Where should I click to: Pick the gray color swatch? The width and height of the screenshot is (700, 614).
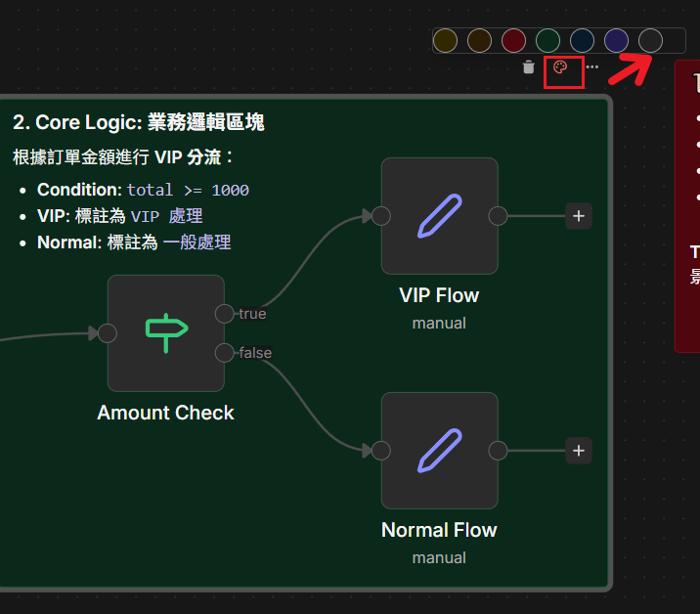pyautogui.click(x=650, y=40)
